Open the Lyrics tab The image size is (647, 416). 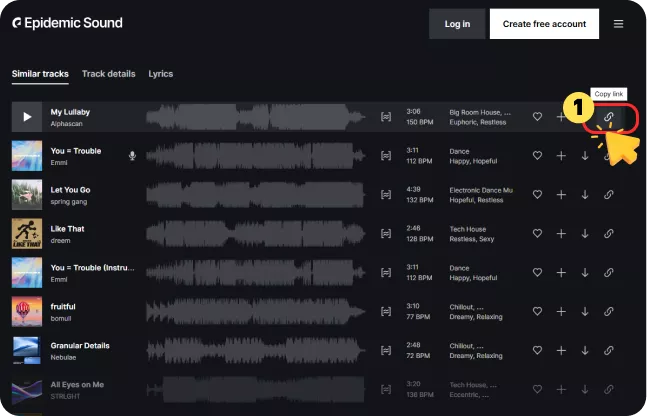click(161, 74)
